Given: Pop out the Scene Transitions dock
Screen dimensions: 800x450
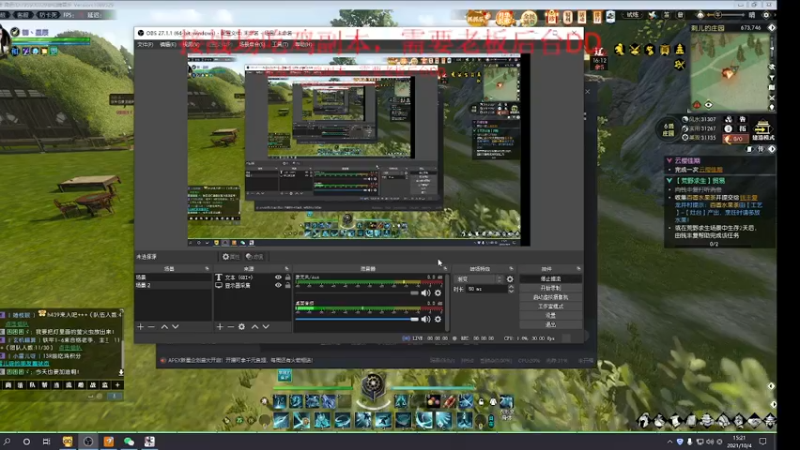Looking at the screenshot, I should click(x=511, y=268).
